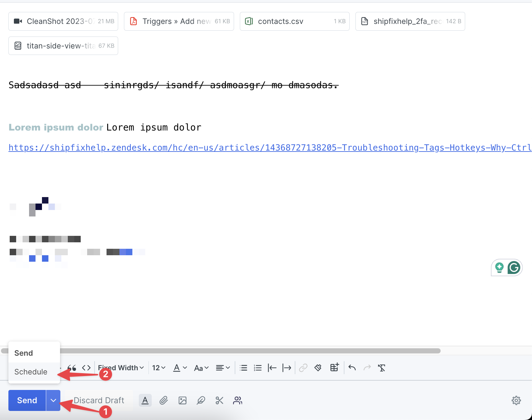Click the undo arrow icon
This screenshot has width=532, height=420.
[352, 368]
